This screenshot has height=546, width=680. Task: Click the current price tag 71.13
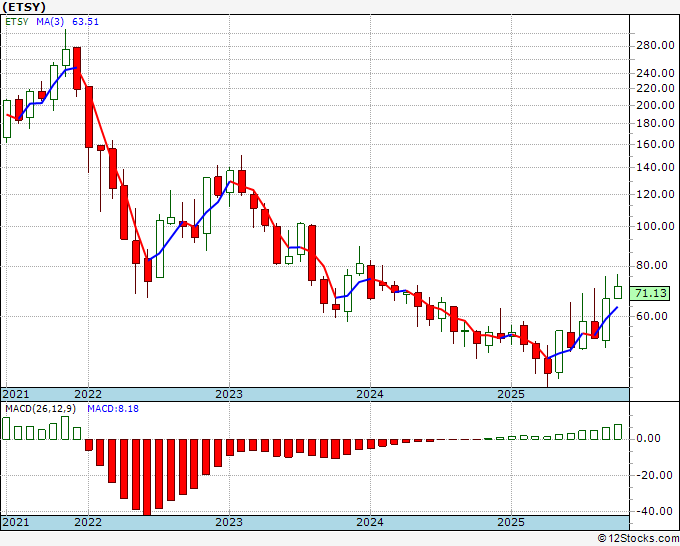coord(651,294)
